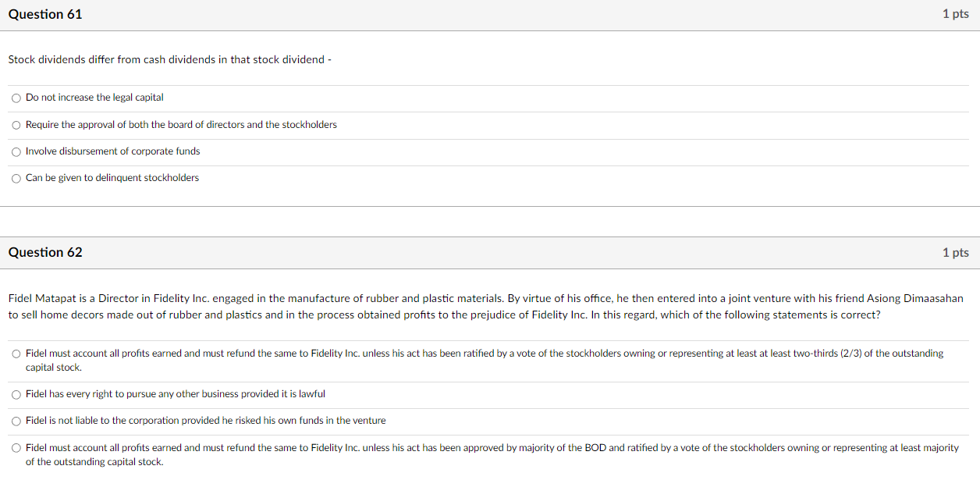This screenshot has width=980, height=480.
Task: Mark "Can be given to delinquent stockholders"
Action: tap(16, 178)
